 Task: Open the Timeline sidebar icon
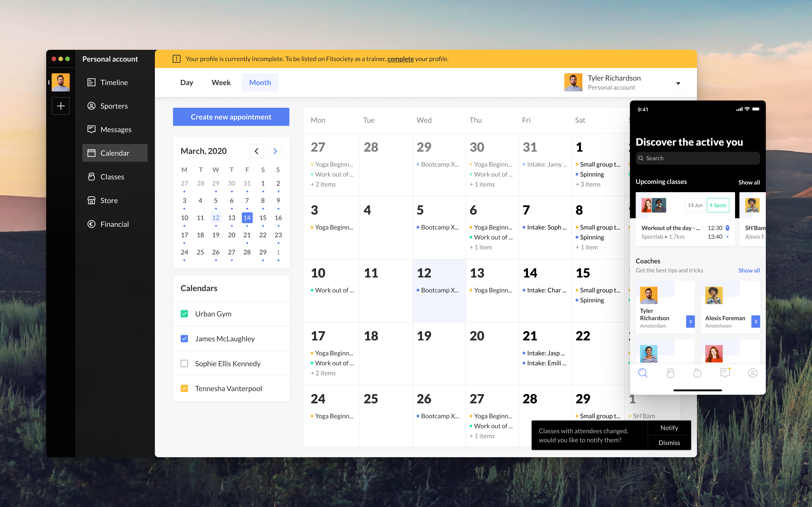(x=91, y=82)
